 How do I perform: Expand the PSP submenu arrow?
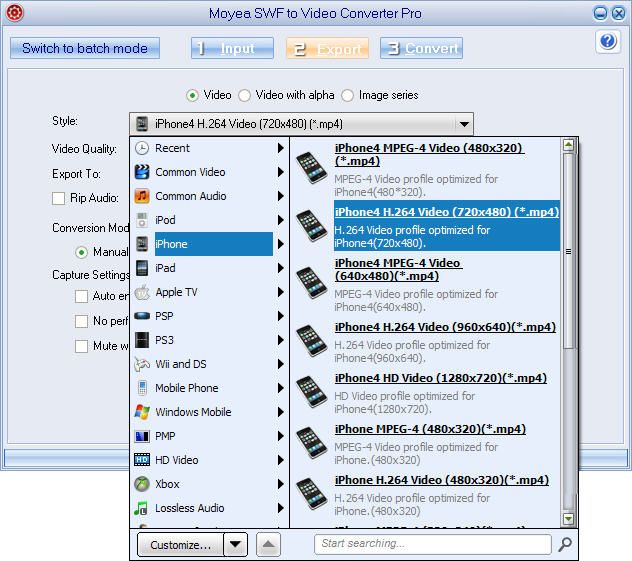pyautogui.click(x=281, y=316)
